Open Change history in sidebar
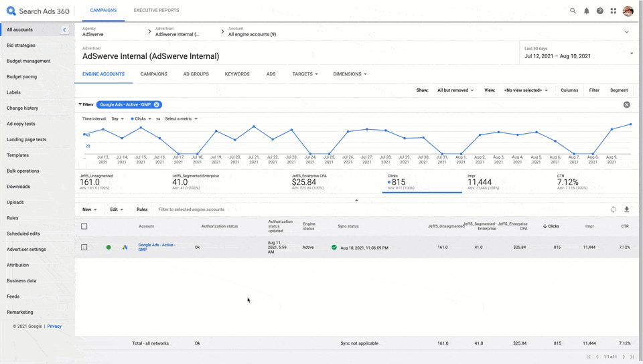This screenshot has width=643, height=364. click(x=23, y=108)
